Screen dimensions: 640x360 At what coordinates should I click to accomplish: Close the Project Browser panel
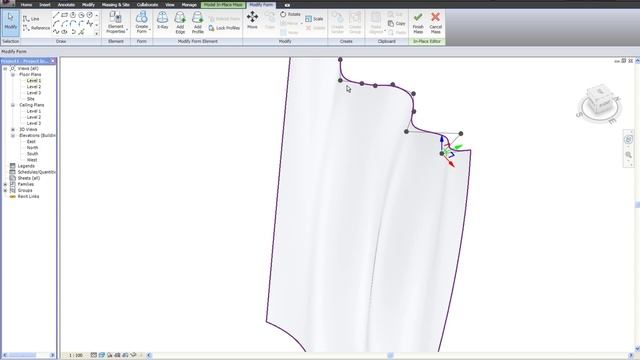tap(53, 61)
